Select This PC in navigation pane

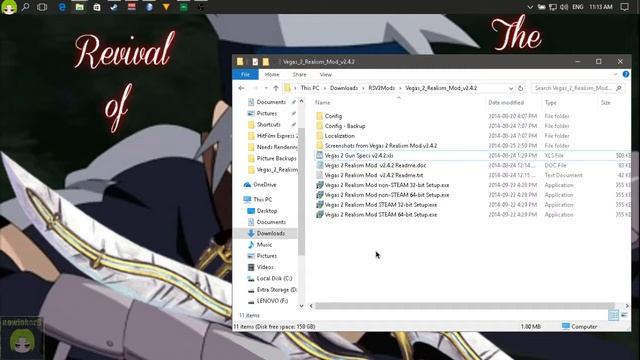click(262, 200)
